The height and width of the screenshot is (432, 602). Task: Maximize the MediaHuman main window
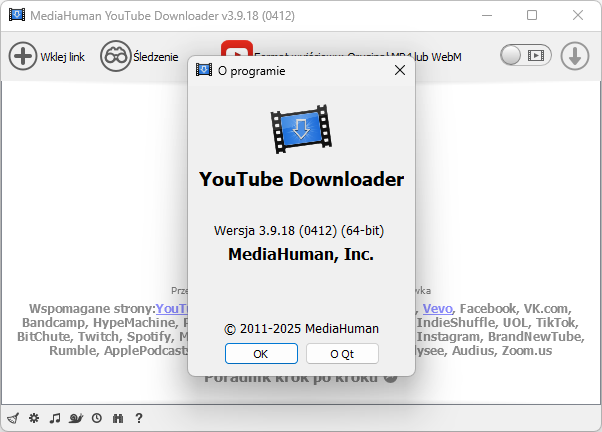(532, 15)
